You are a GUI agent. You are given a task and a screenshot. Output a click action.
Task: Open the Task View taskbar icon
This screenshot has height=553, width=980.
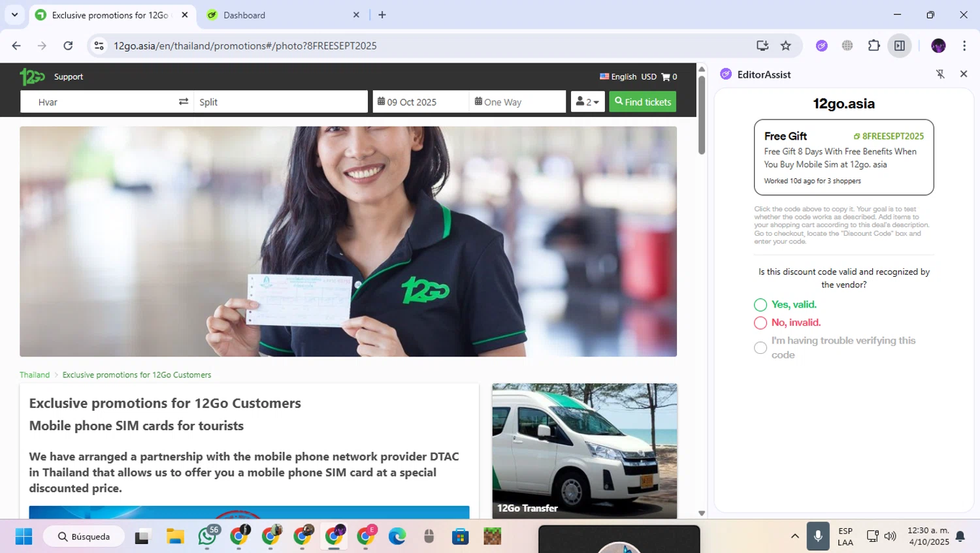click(142, 537)
